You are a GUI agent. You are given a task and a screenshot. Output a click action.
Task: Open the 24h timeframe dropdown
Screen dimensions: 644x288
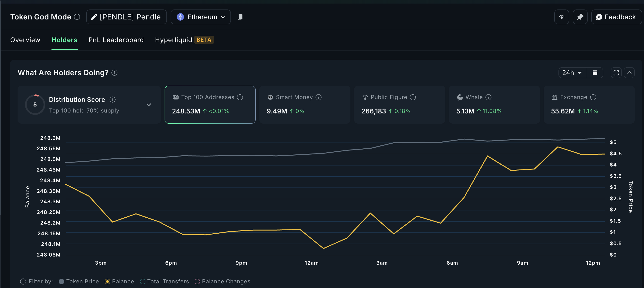572,73
